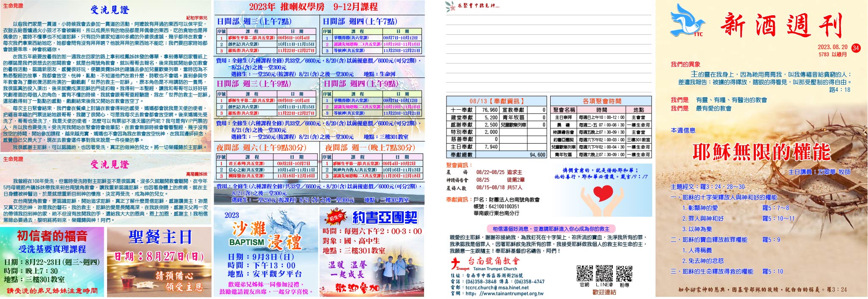Click the 台南號角教會 church name
The height and width of the screenshot is (299, 868).
493,261
